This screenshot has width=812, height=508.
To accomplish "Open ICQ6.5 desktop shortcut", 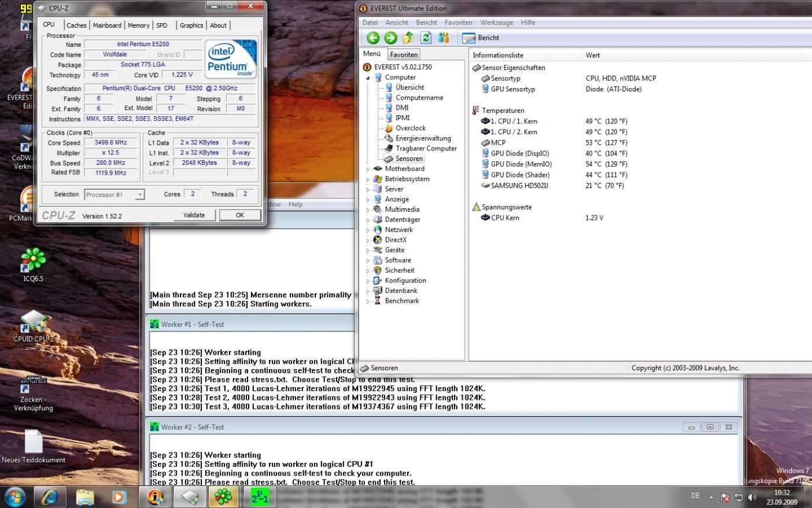I will point(34,265).
